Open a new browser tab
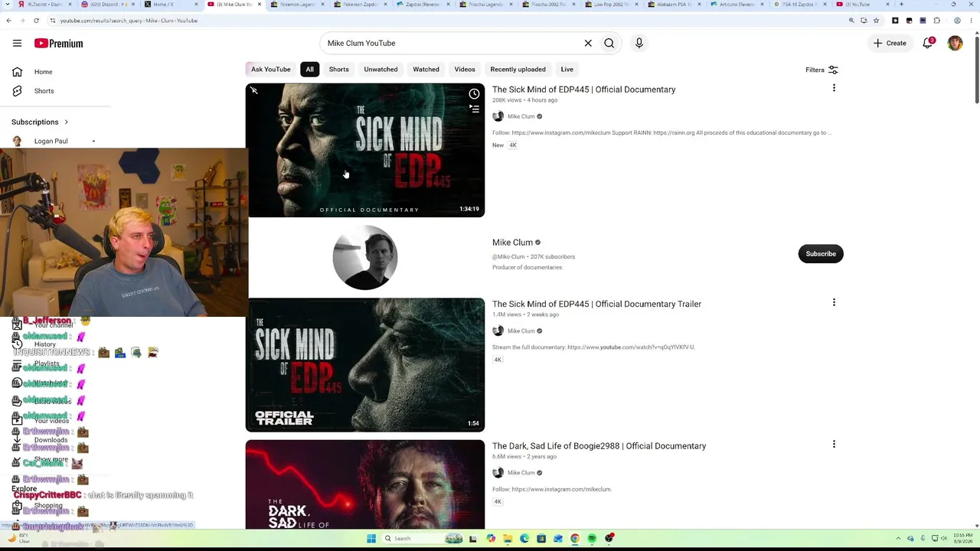The image size is (980, 551). tap(901, 5)
